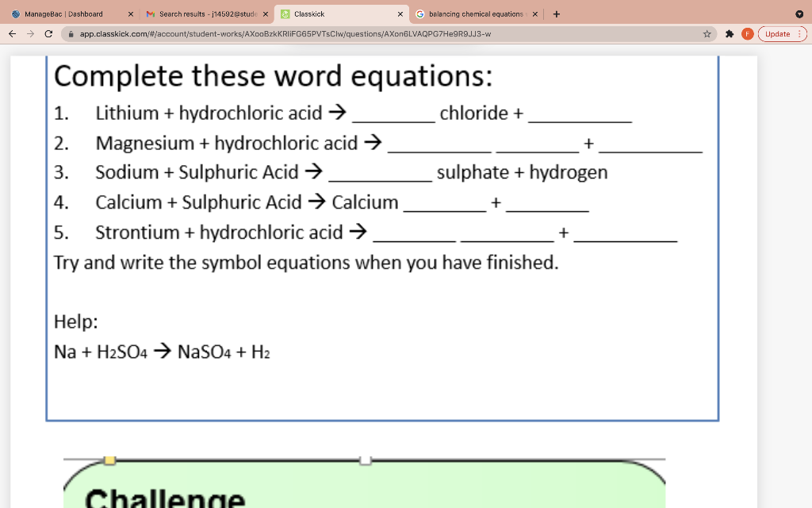
Task: Open the orange profile avatar
Action: pos(747,33)
